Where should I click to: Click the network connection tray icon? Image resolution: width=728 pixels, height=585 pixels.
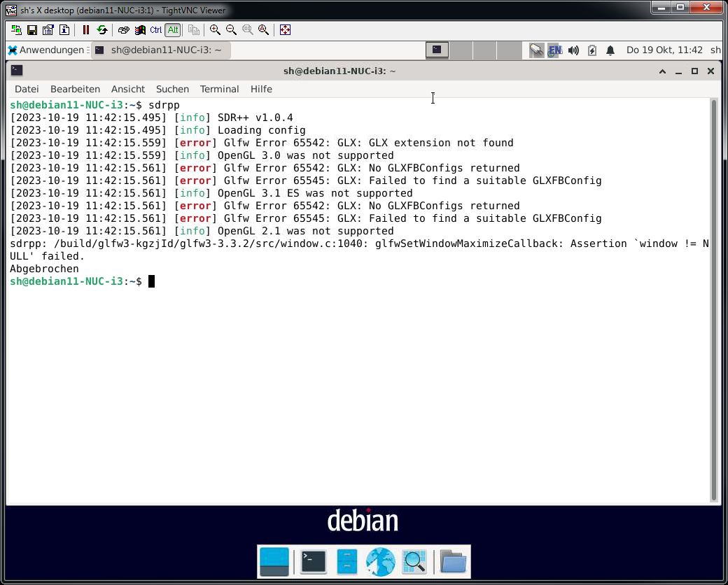click(x=536, y=50)
